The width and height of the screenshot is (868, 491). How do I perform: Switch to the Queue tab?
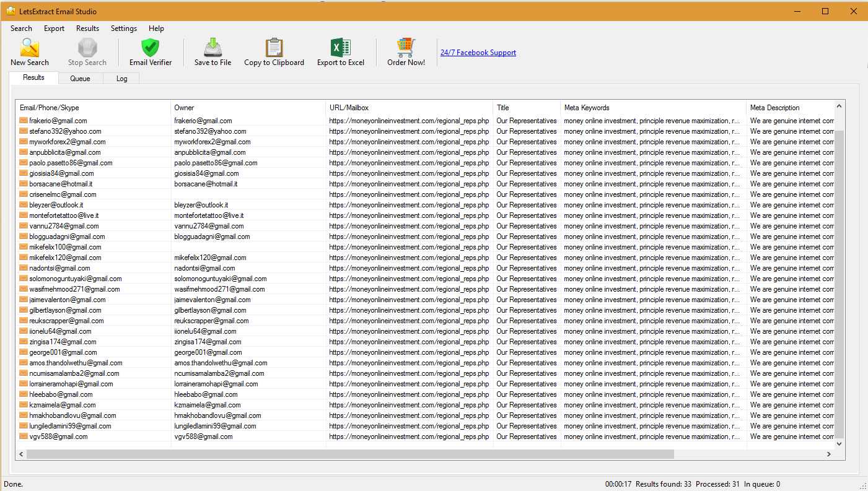[x=80, y=79]
